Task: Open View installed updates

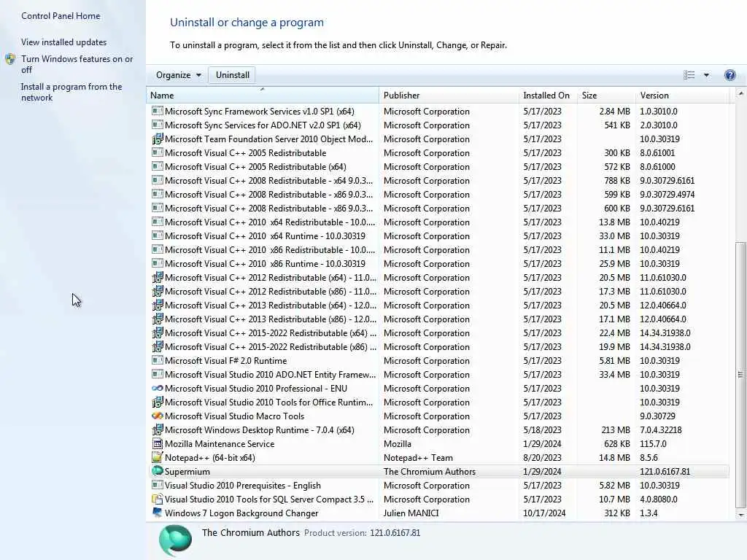Action: pyautogui.click(x=64, y=42)
